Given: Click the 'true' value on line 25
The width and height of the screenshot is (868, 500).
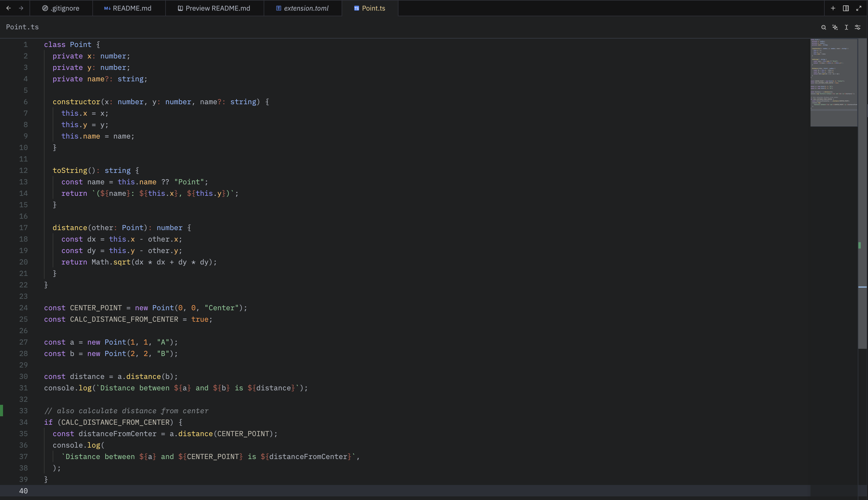Looking at the screenshot, I should tap(200, 319).
